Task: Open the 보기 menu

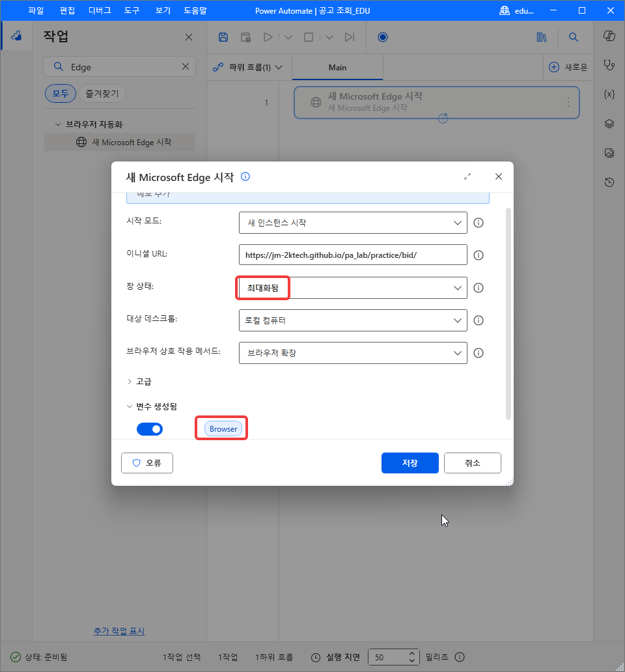Action: coord(163,10)
